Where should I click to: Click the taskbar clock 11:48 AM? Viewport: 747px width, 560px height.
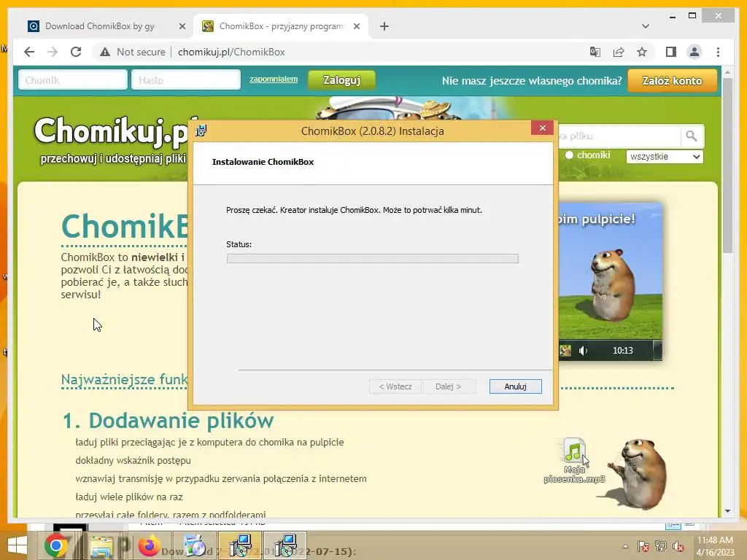(x=715, y=546)
